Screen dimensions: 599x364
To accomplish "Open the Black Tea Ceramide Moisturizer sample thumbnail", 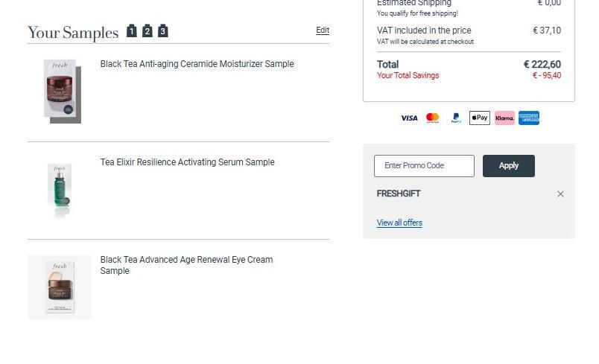I will pyautogui.click(x=60, y=91).
